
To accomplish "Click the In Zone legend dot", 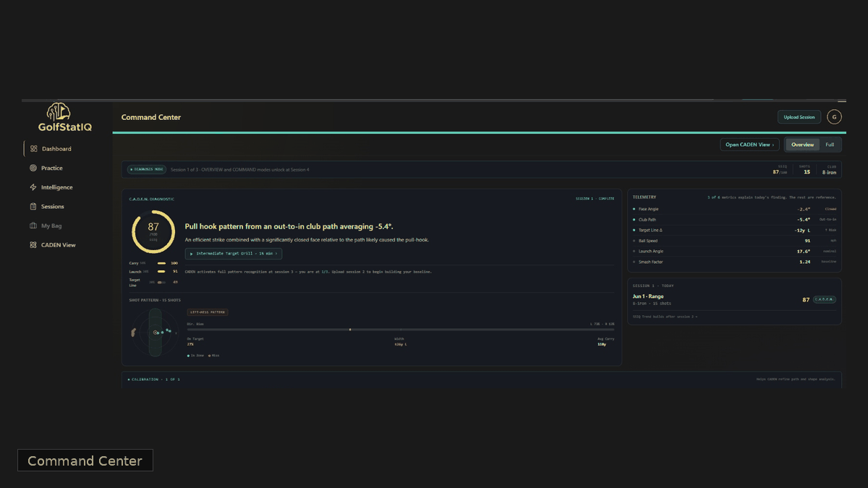I will coord(189,356).
